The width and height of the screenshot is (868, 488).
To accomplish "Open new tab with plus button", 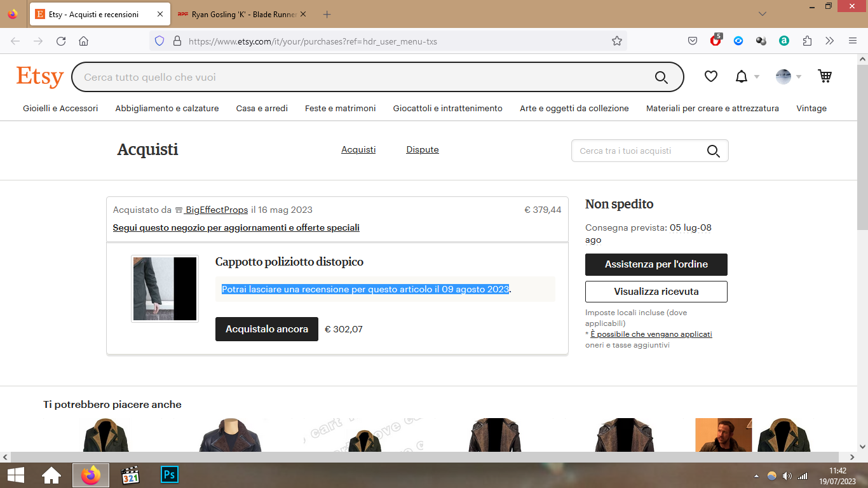I will point(327,14).
